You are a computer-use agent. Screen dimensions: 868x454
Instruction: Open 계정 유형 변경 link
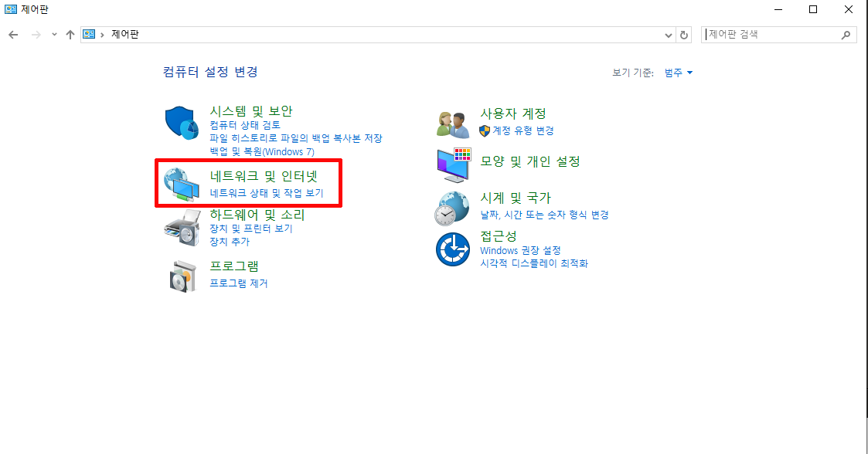pyautogui.click(x=523, y=130)
